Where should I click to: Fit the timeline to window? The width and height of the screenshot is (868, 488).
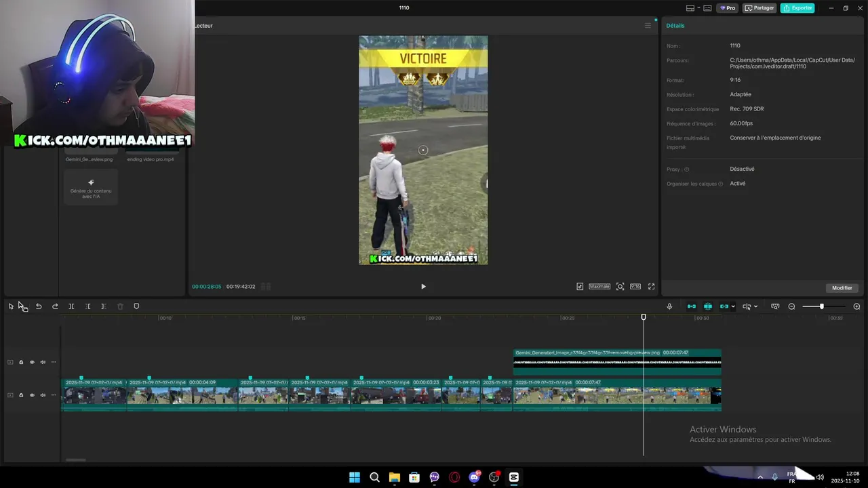coord(775,306)
